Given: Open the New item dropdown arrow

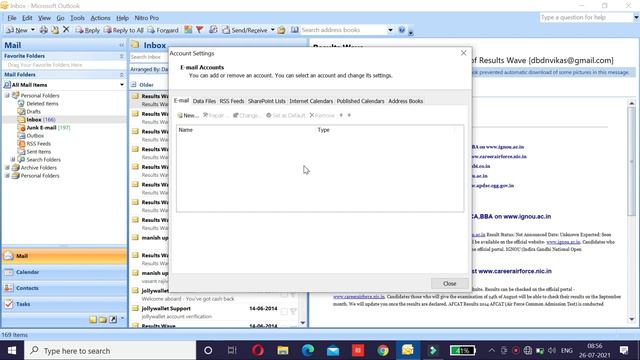Looking at the screenshot, I should click(33, 30).
